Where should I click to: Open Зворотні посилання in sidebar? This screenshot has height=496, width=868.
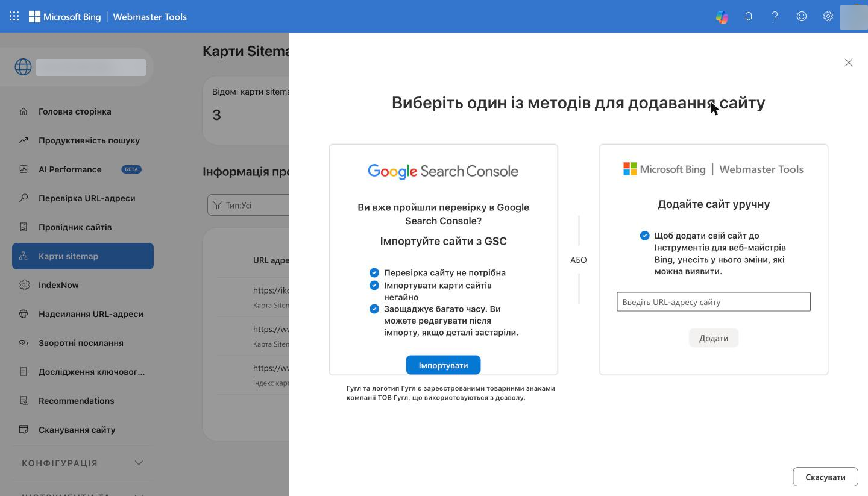tap(83, 343)
